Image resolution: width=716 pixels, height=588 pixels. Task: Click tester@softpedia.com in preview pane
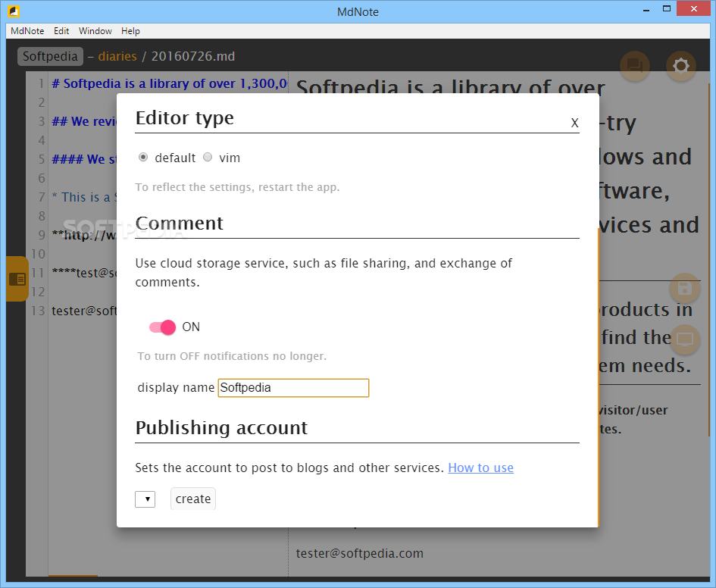point(359,553)
